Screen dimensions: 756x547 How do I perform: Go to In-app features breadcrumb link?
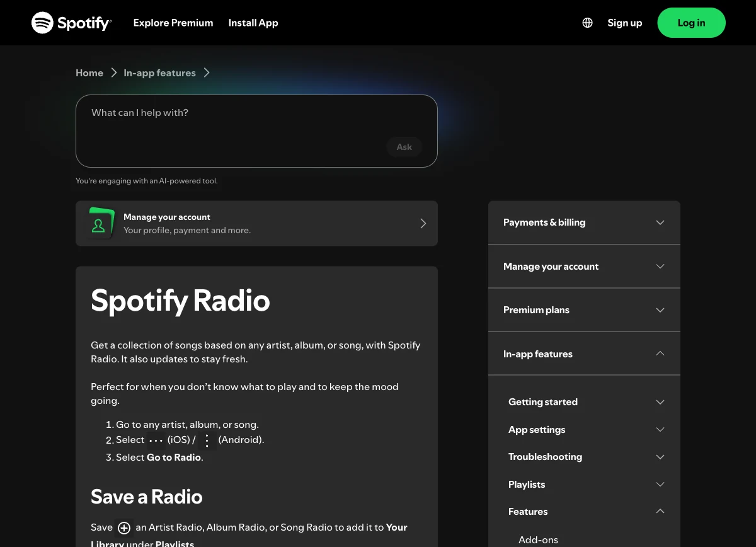click(x=159, y=73)
